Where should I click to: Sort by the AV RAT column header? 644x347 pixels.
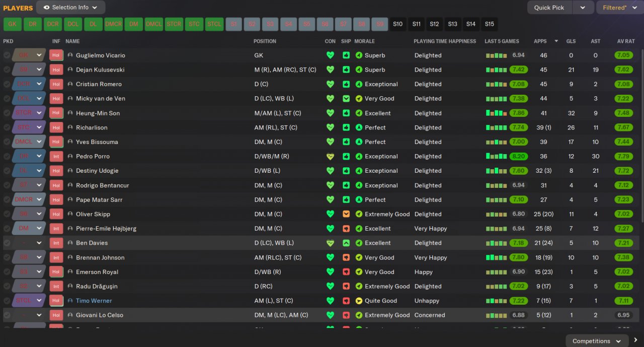(x=626, y=41)
